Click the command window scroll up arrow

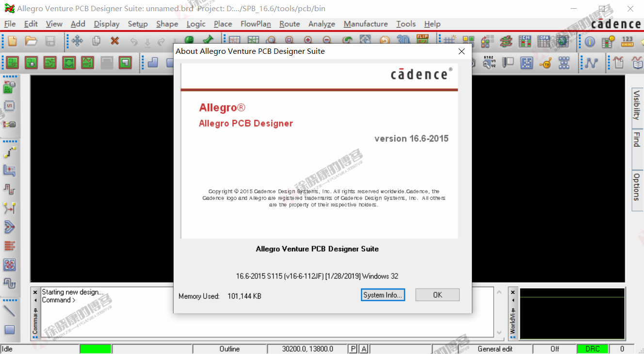(x=499, y=291)
